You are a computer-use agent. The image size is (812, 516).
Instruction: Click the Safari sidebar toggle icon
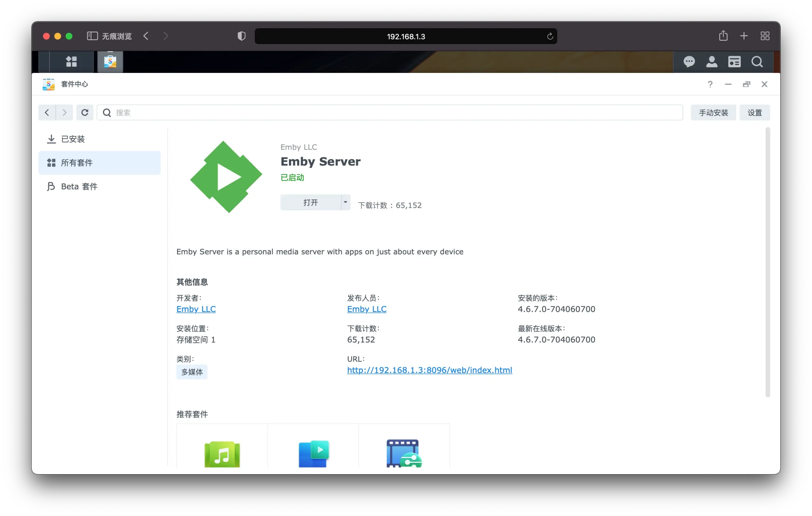(x=92, y=36)
